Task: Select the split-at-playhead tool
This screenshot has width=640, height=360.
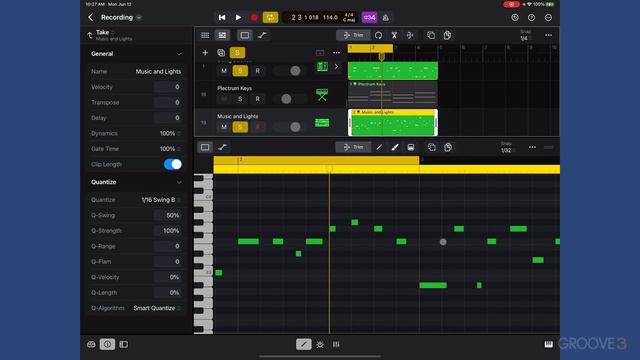Action: pos(410,36)
